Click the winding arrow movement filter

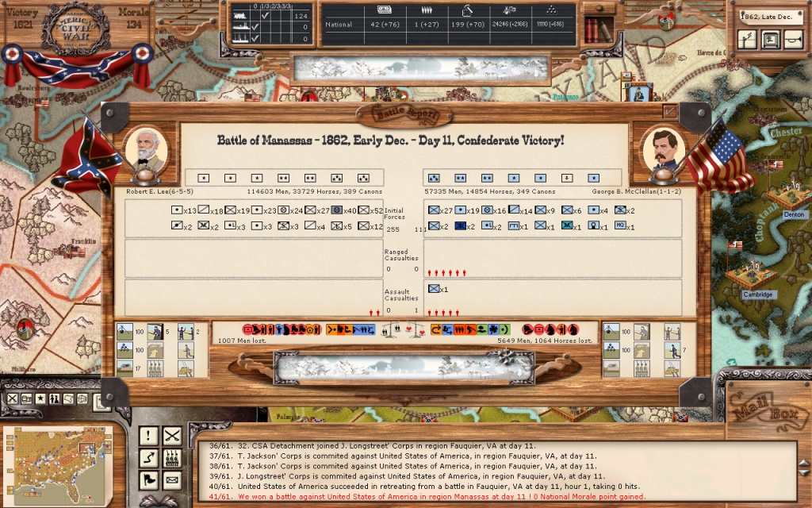[148, 458]
